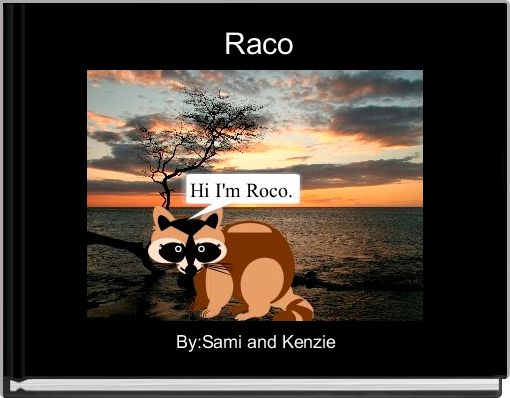Open the book by its page edge at the bottom
This screenshot has width=510, height=398.
[x=255, y=386]
